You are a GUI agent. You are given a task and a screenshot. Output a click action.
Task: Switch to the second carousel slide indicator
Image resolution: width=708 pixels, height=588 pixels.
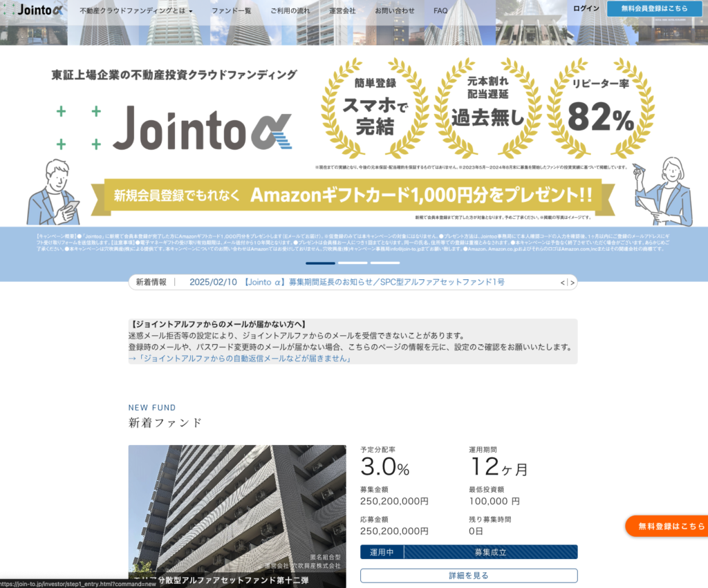coord(353,263)
